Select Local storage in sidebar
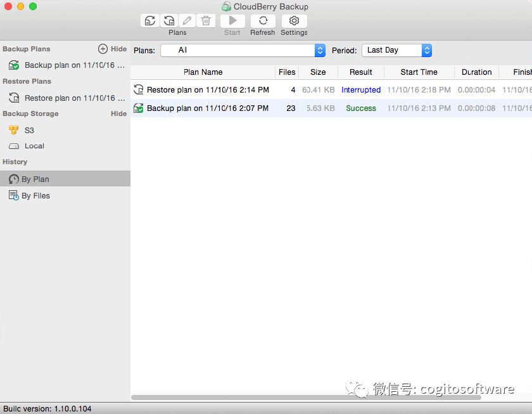Viewport: 532px width, 414px height. (65, 146)
